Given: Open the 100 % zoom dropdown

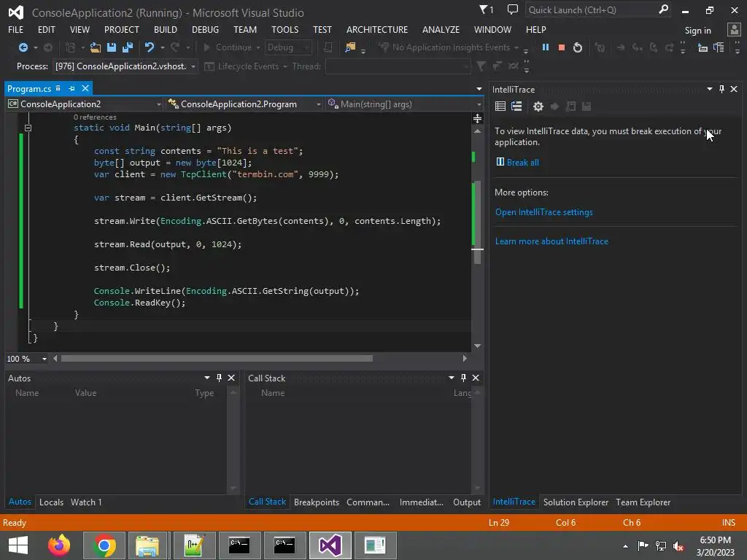Looking at the screenshot, I should pyautogui.click(x=44, y=359).
